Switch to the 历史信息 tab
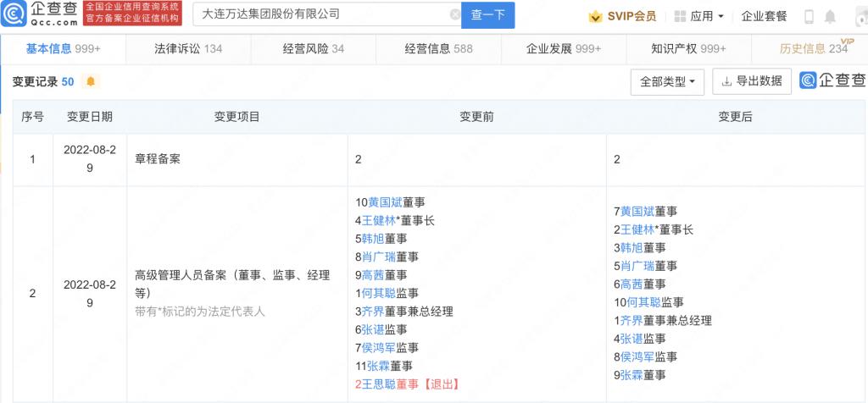Screen dimensions: 868x403 click(x=810, y=48)
